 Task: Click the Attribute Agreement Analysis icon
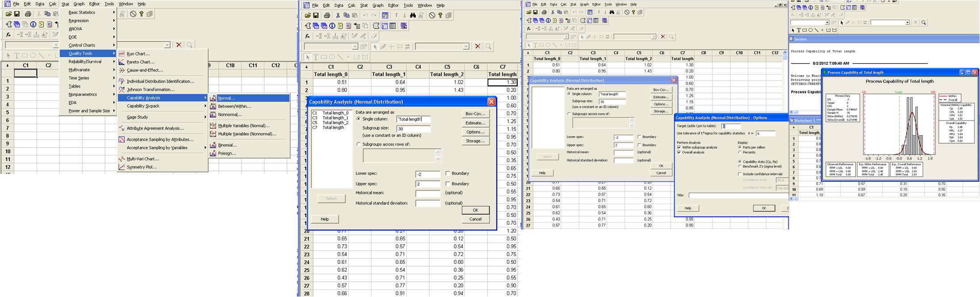122,128
